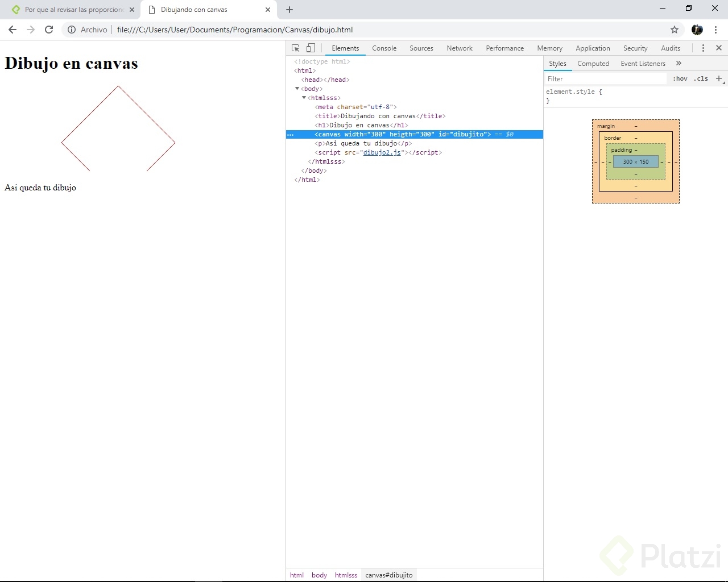
Task: Select the htmlsss breadcrumb at the bottom
Action: click(346, 575)
